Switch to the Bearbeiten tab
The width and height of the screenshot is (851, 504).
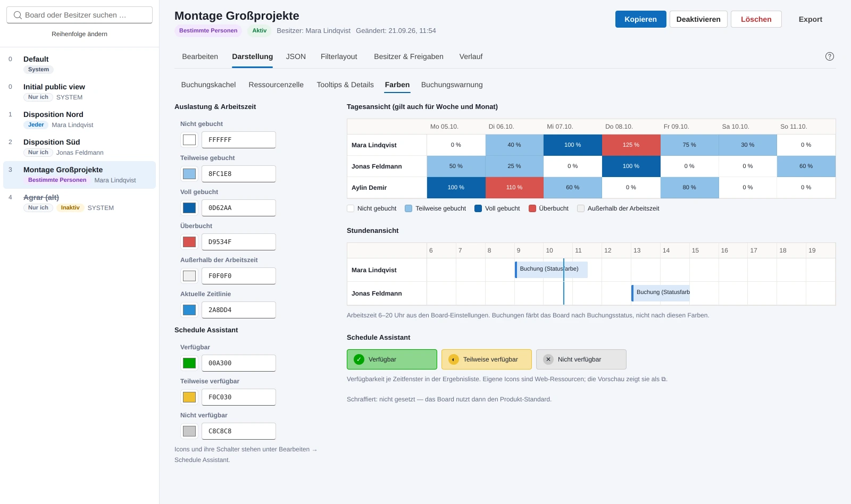[x=200, y=56]
